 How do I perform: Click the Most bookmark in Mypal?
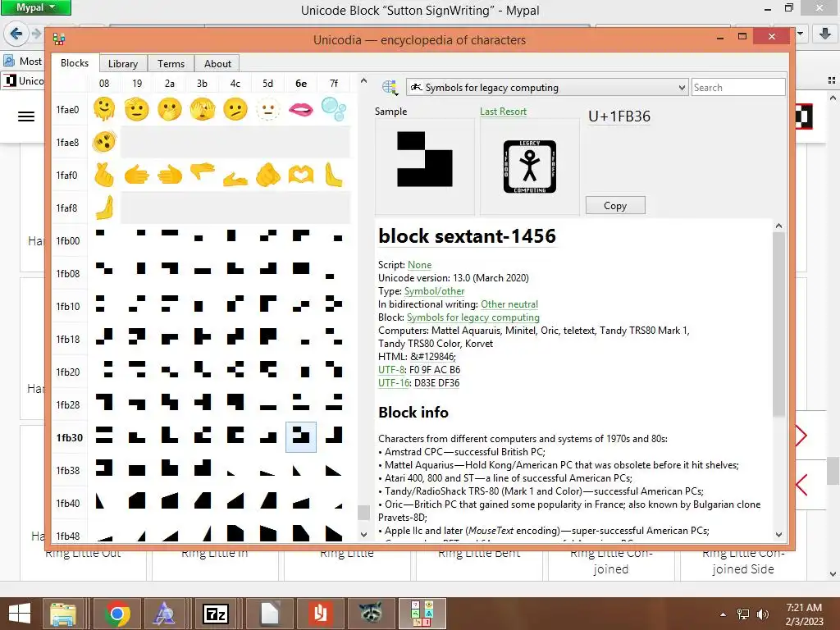(x=24, y=61)
